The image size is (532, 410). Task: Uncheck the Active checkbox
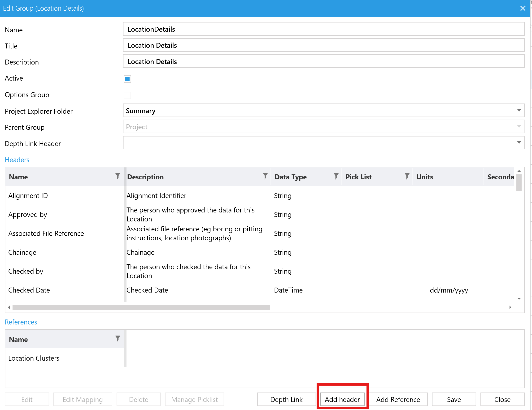(x=127, y=79)
